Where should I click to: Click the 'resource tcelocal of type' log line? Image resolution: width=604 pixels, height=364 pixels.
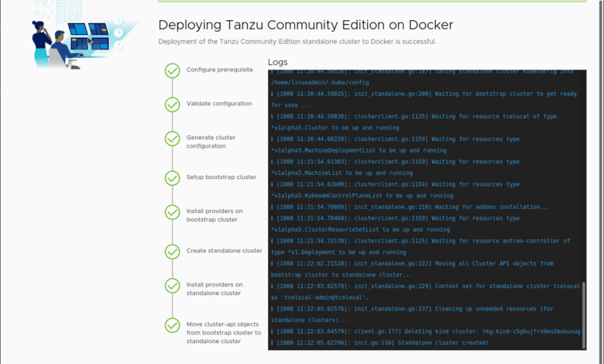[x=414, y=122]
